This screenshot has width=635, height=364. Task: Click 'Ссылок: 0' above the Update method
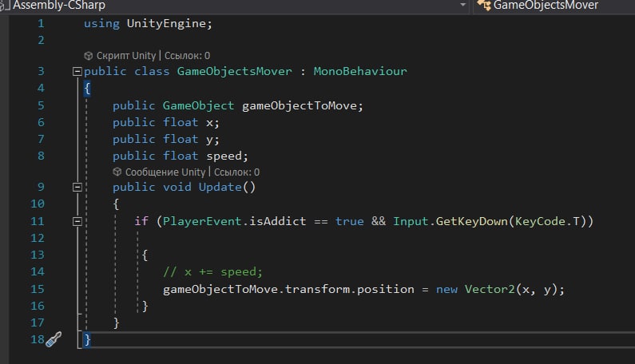[236, 172]
